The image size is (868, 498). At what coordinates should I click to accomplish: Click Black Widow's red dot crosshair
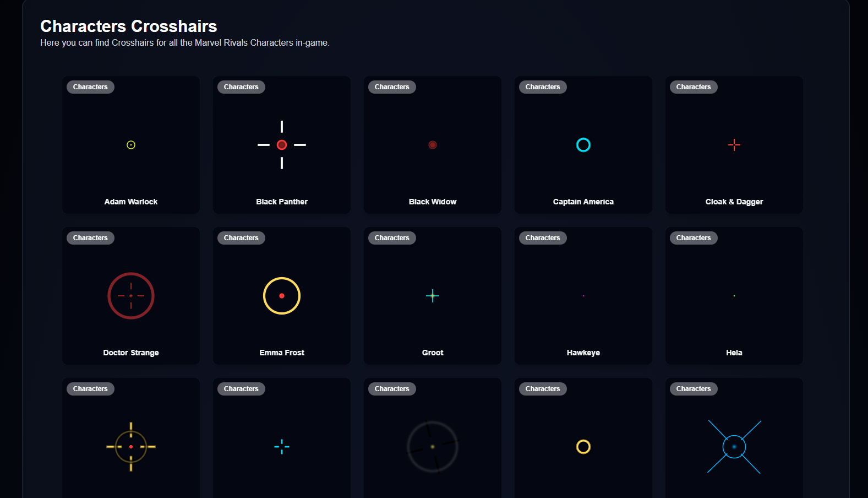pyautogui.click(x=433, y=145)
